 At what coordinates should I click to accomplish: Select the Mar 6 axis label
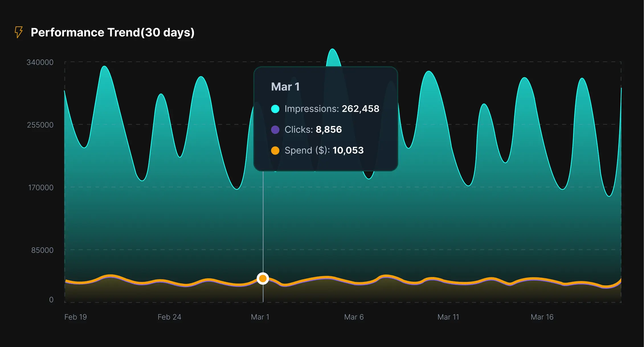(x=354, y=317)
